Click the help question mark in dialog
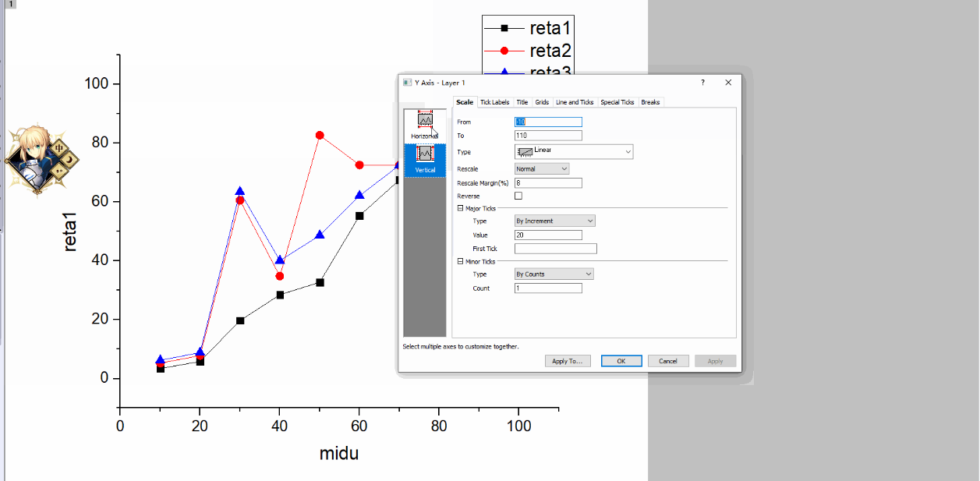Image resolution: width=980 pixels, height=481 pixels. coord(702,82)
